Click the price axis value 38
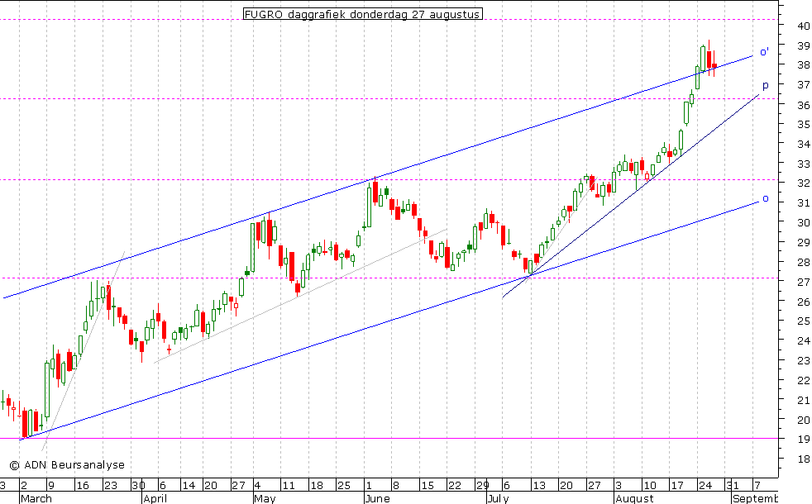 (803, 65)
